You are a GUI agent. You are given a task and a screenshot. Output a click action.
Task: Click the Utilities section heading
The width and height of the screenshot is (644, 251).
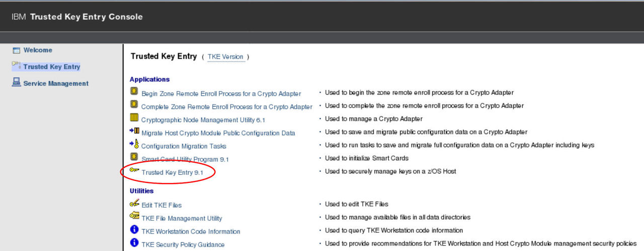click(x=141, y=191)
